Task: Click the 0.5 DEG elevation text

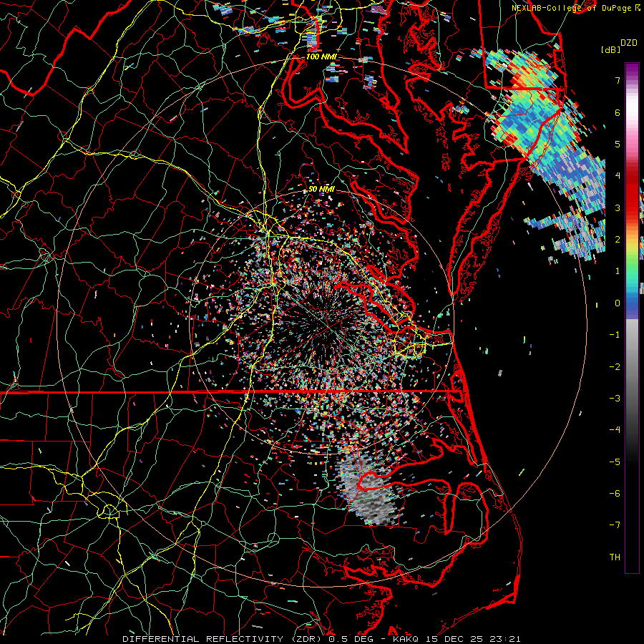Action: tap(351, 639)
